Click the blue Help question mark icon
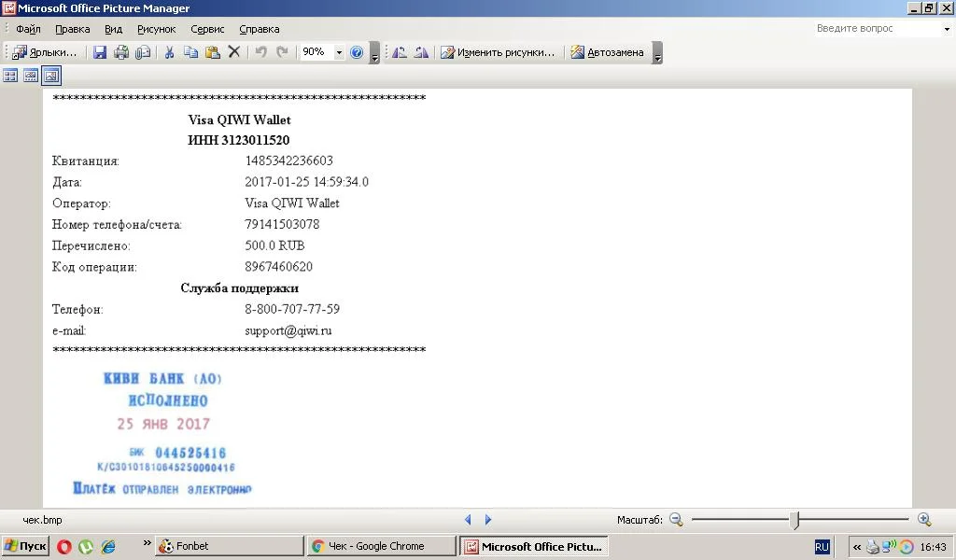 (357, 52)
